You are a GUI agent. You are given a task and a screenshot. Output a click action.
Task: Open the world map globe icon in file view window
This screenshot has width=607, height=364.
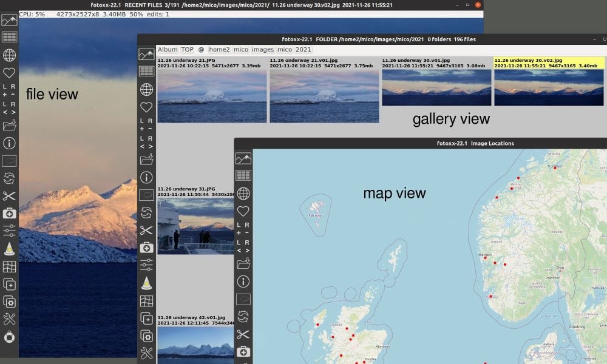click(9, 55)
